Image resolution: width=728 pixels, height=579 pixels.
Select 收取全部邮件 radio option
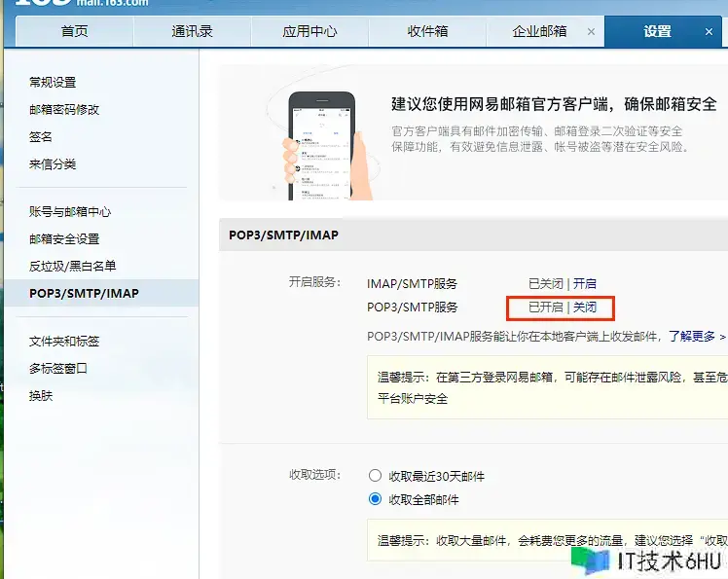[x=375, y=499]
